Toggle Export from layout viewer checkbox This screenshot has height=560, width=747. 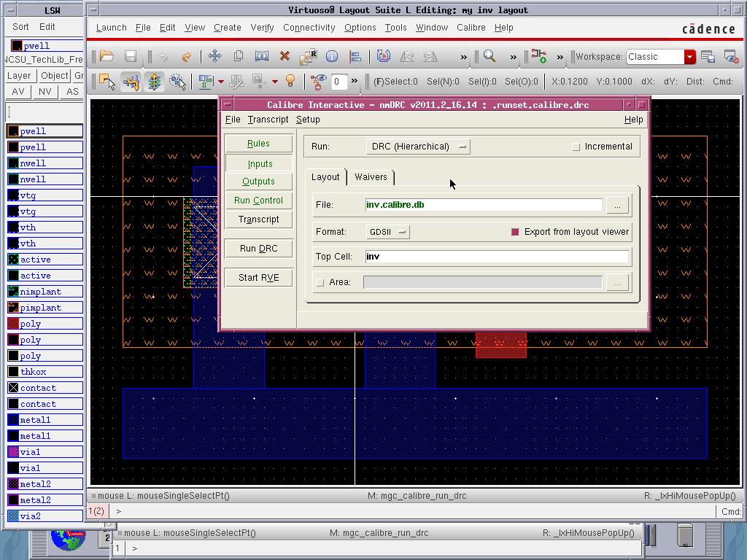[515, 232]
